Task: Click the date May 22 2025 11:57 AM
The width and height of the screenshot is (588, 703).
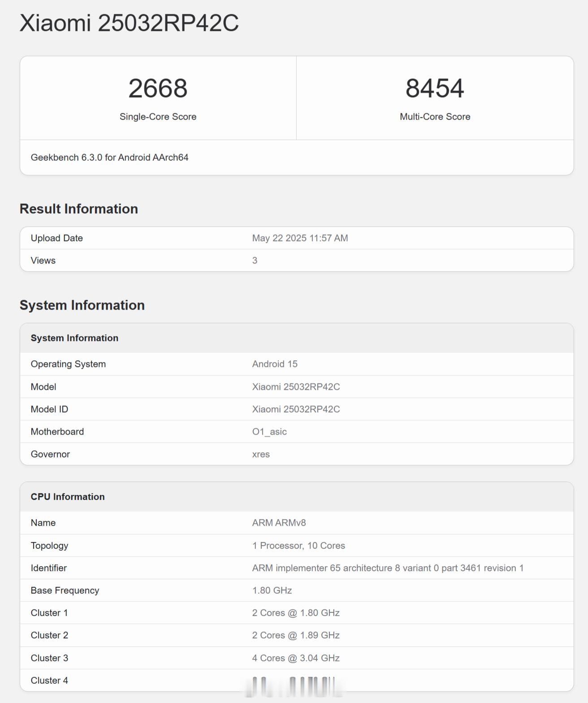Action: [300, 238]
